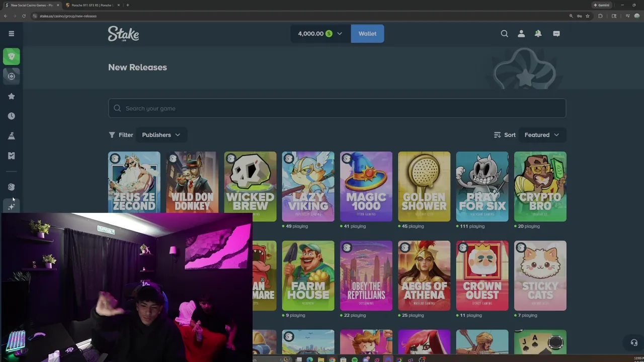Click the challenges flask icon in sidebar
This screenshot has height=362, width=644.
coord(11,136)
